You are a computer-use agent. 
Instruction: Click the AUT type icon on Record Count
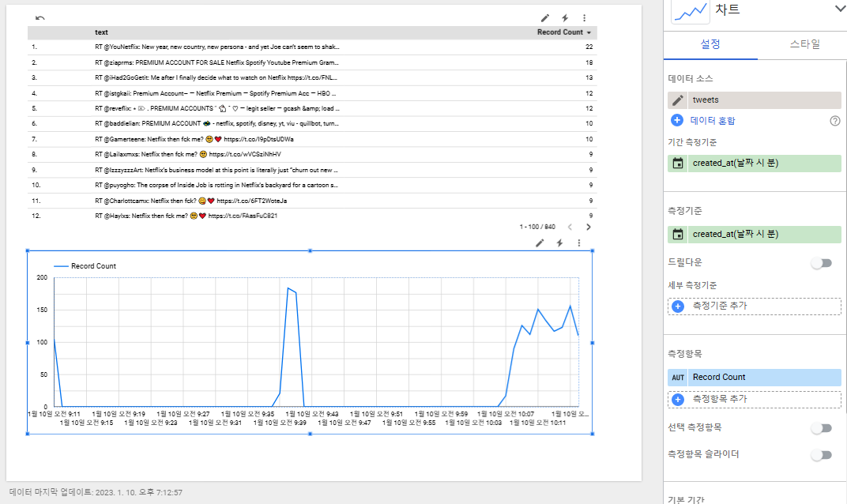point(677,377)
